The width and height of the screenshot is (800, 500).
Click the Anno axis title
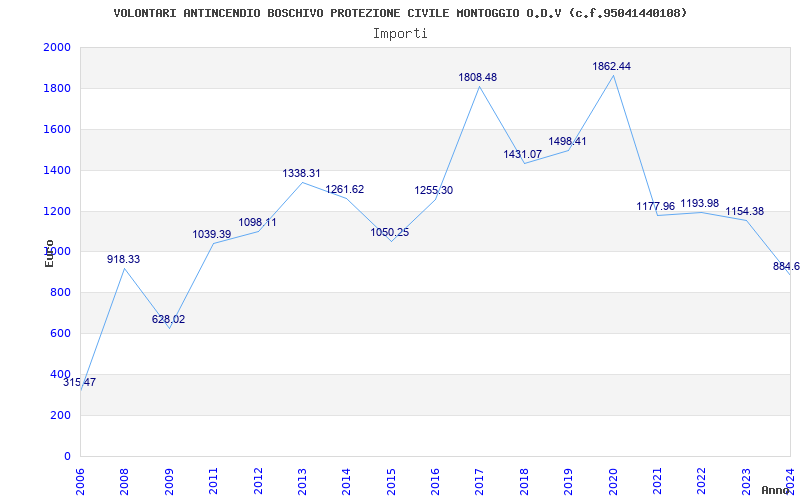click(x=776, y=490)
